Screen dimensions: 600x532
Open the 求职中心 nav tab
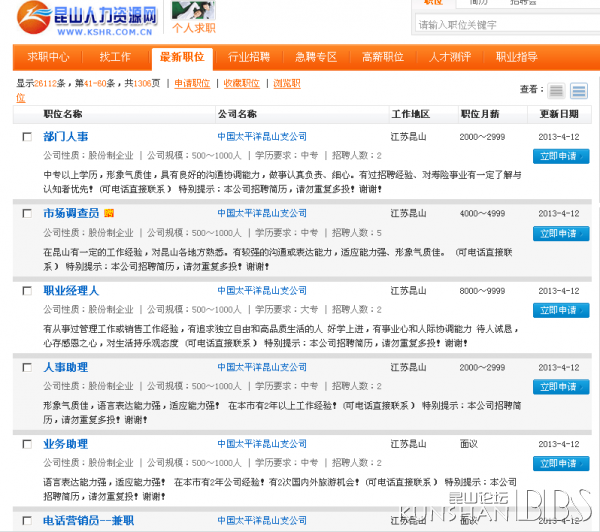click(x=48, y=57)
